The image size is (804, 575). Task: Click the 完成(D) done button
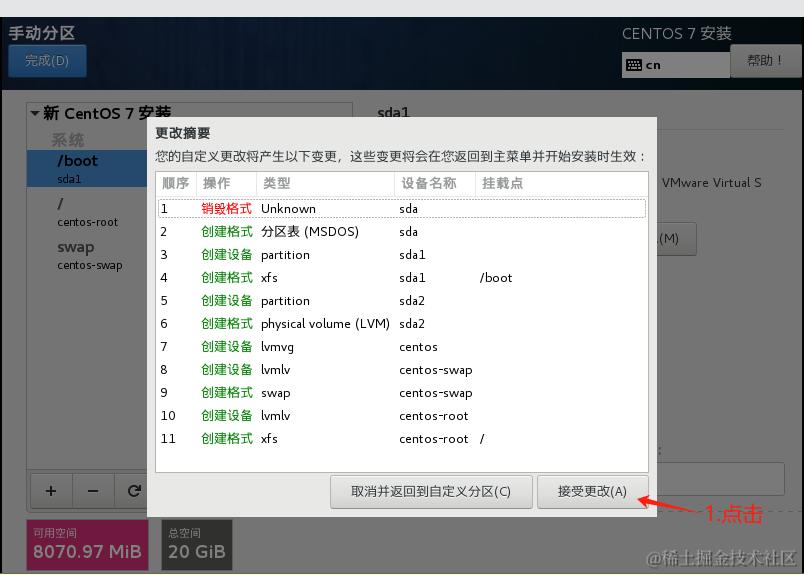pos(47,61)
